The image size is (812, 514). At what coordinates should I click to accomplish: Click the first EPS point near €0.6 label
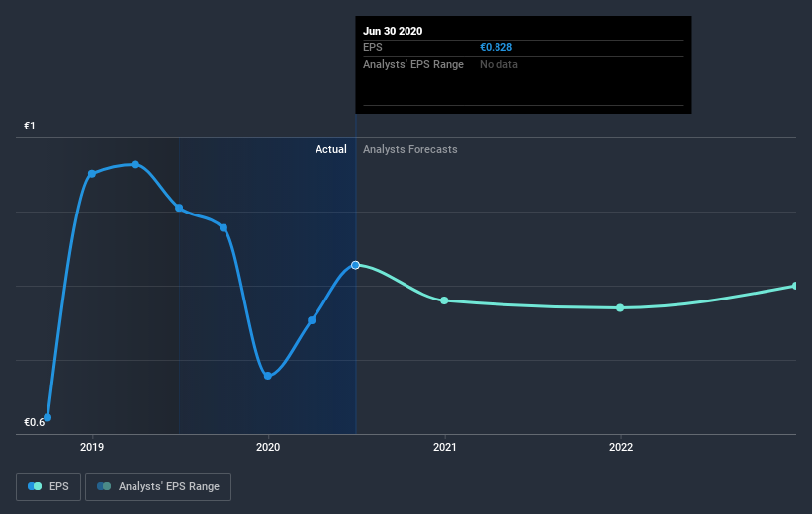47,417
